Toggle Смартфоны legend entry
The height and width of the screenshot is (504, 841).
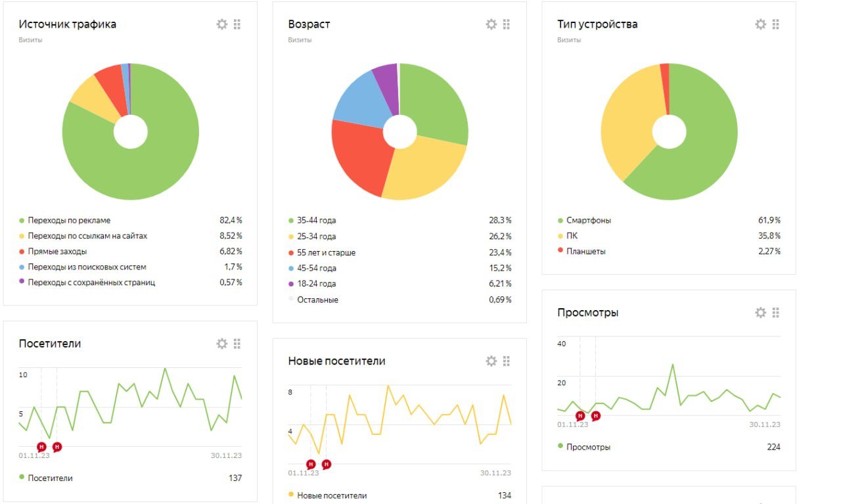584,220
